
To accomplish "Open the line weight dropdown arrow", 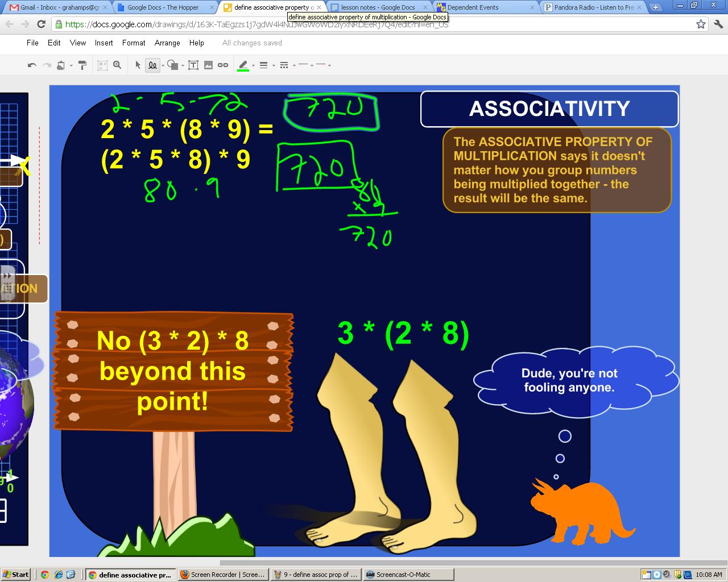I will (274, 66).
